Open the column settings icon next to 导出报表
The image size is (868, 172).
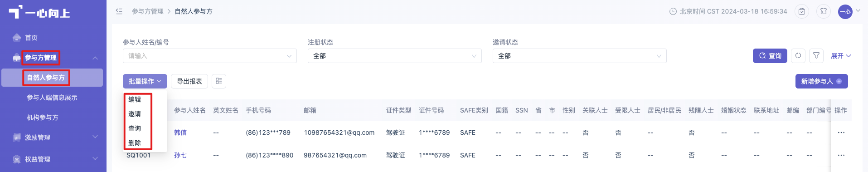[x=219, y=81]
